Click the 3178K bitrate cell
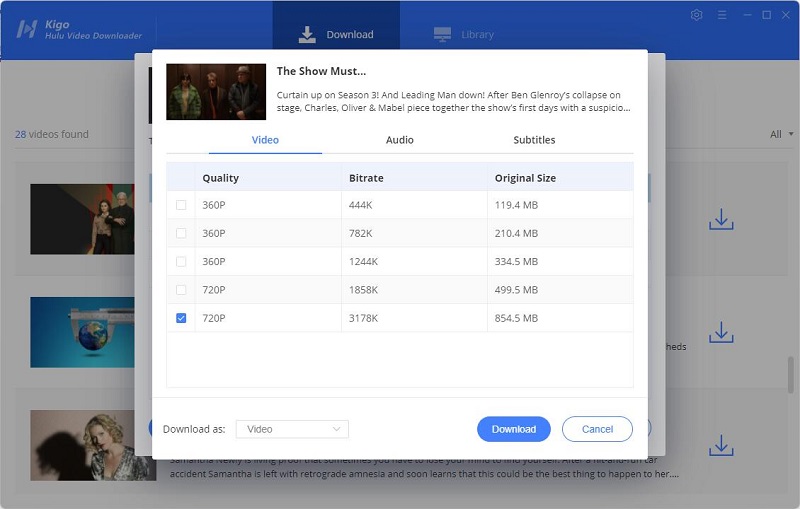The height and width of the screenshot is (509, 800). pos(414,318)
